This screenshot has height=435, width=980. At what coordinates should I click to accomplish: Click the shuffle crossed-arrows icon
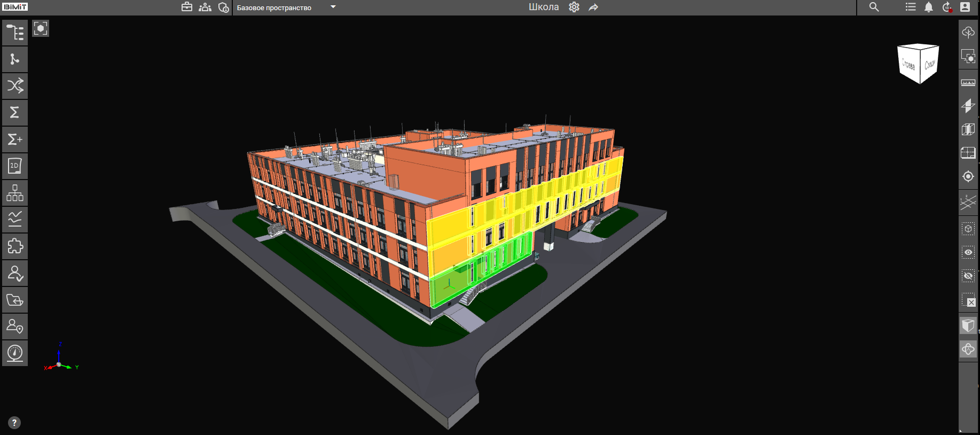click(x=15, y=86)
